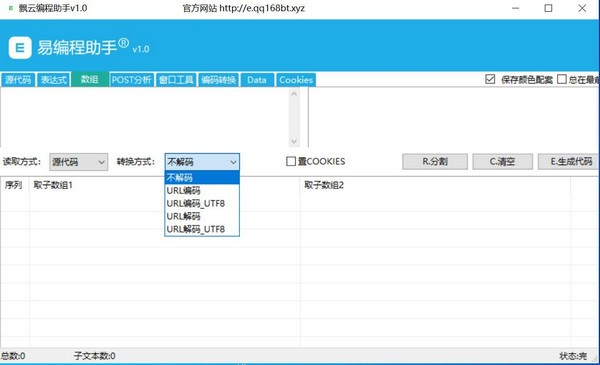Switch to the POST分析 tab

coord(132,80)
